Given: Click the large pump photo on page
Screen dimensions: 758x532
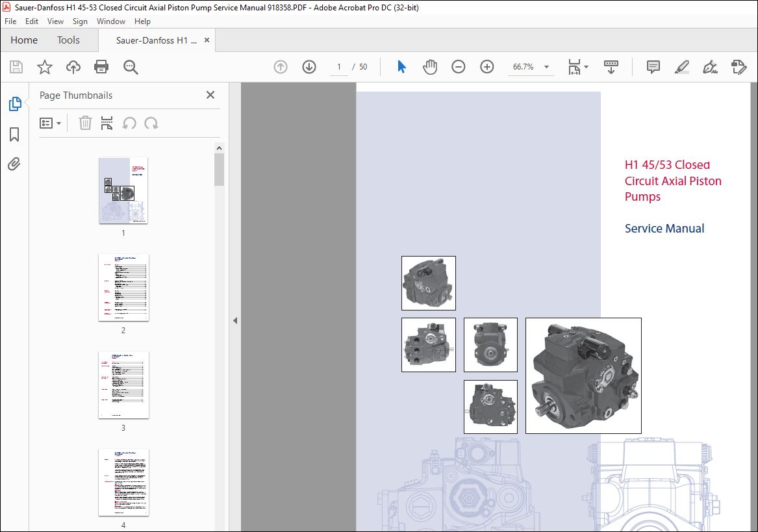Looking at the screenshot, I should tap(583, 376).
